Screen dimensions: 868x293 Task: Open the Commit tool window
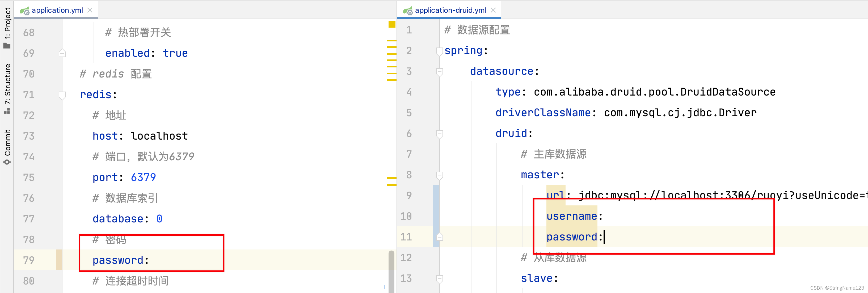7,147
